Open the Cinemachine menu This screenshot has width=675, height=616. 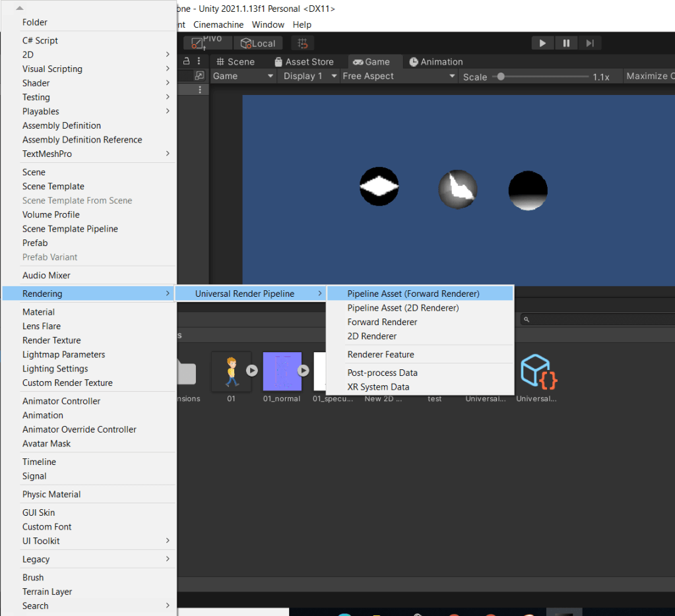218,24
